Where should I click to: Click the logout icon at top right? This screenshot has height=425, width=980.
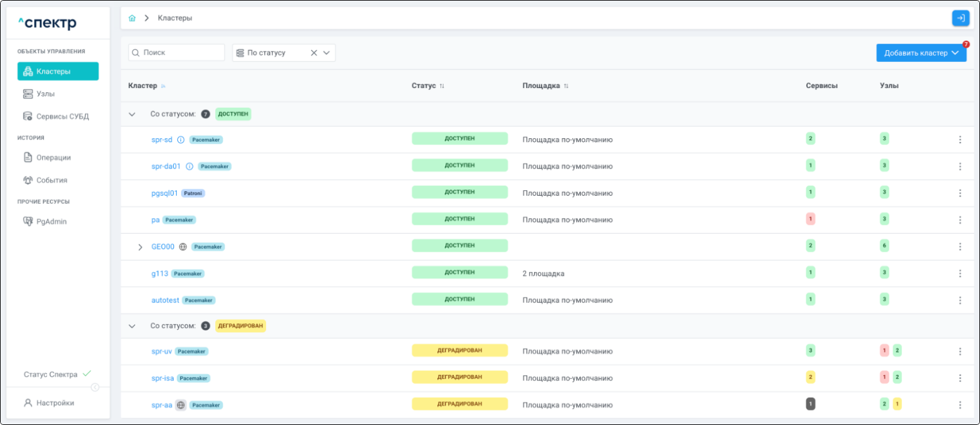click(960, 18)
